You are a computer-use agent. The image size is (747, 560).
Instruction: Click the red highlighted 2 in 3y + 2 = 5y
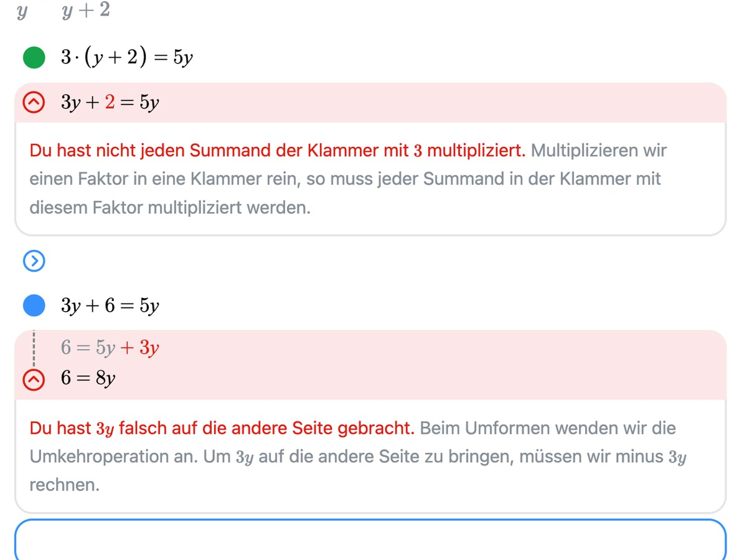pyautogui.click(x=110, y=103)
